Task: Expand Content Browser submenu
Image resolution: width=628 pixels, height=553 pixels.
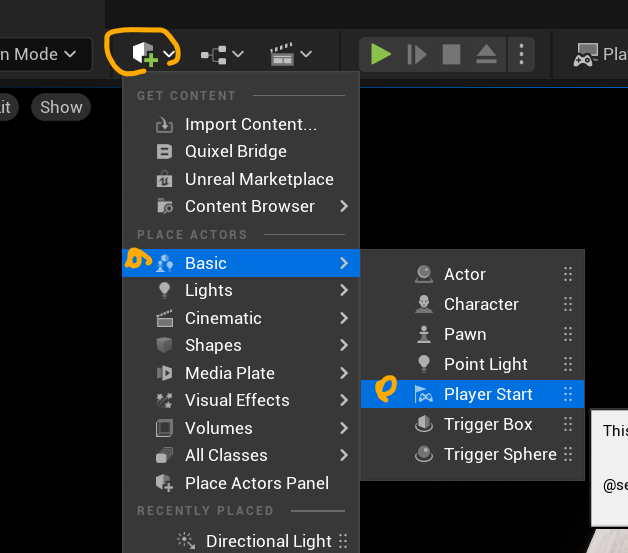Action: (x=241, y=206)
